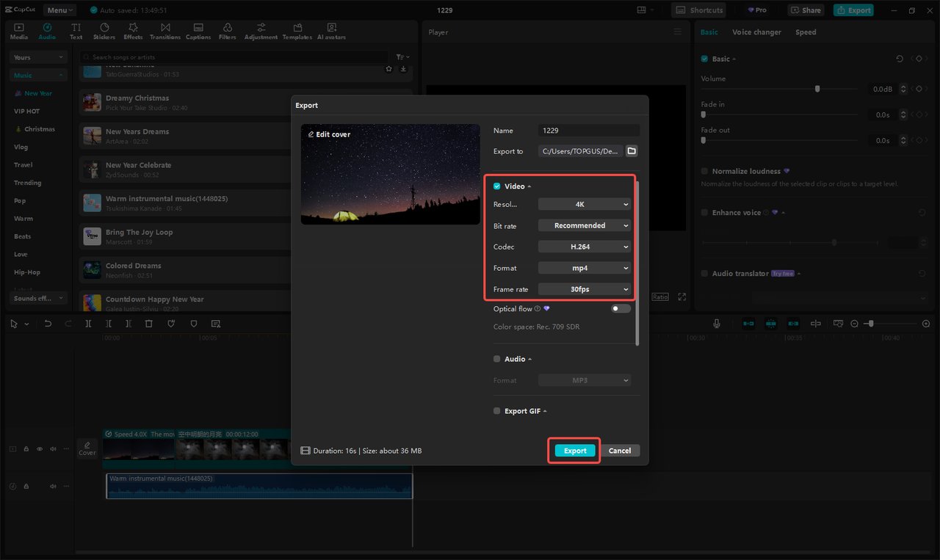Select the Christmas music category

tap(35, 129)
